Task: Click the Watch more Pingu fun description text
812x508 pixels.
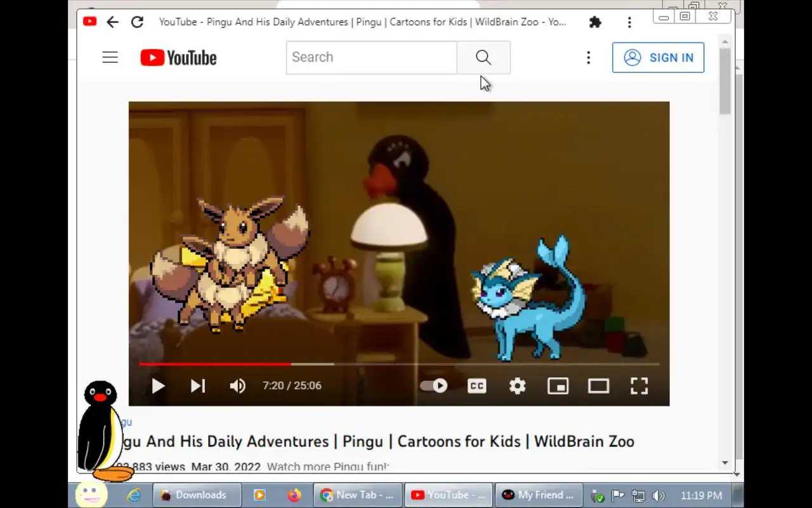Action: point(327,467)
